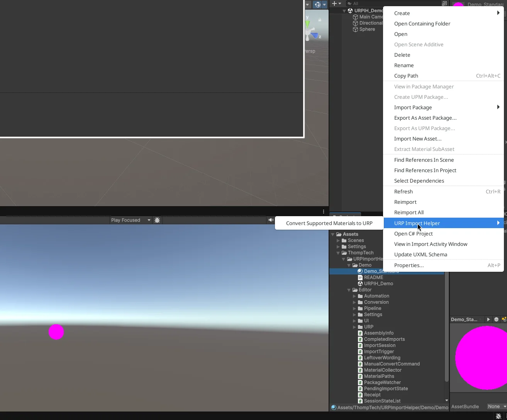Mute audio with the speaker icon
The width and height of the screenshot is (507, 420).
tap(271, 220)
